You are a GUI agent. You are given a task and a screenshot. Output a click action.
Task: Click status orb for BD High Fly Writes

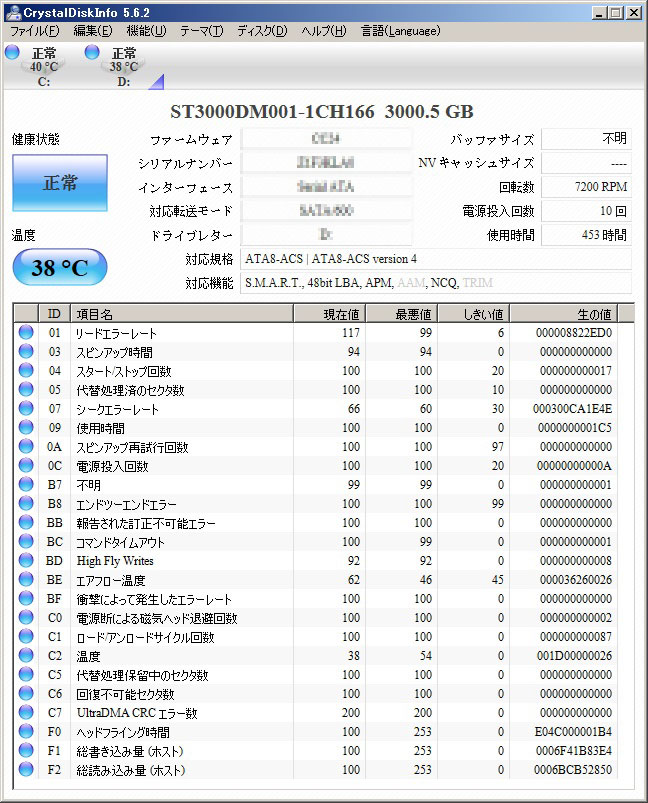click(26, 560)
